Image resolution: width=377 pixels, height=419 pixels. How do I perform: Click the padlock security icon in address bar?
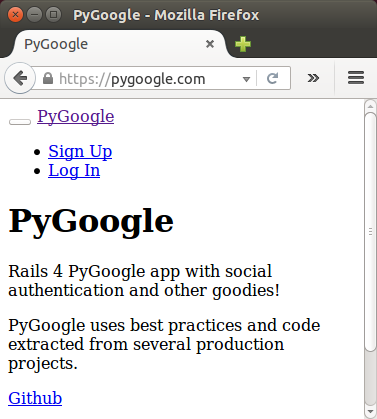(x=48, y=79)
